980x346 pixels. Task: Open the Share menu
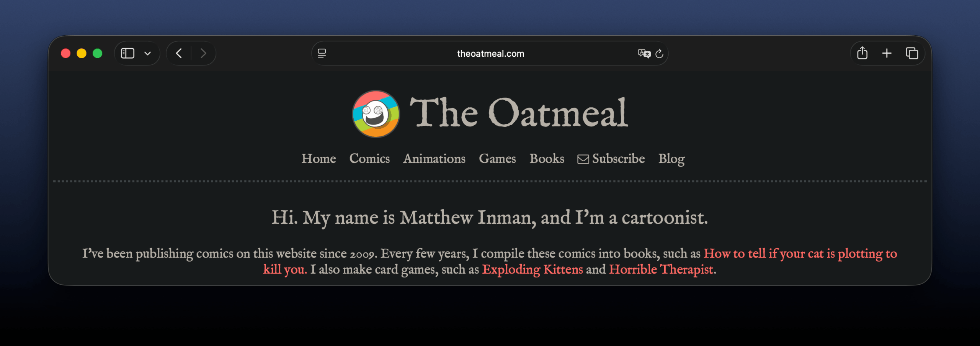click(862, 53)
